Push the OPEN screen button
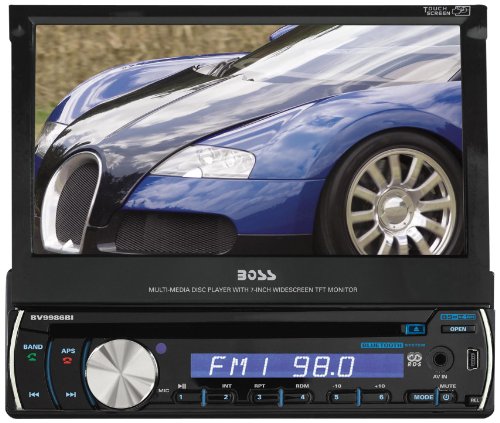The width and height of the screenshot is (500, 423). click(x=458, y=329)
